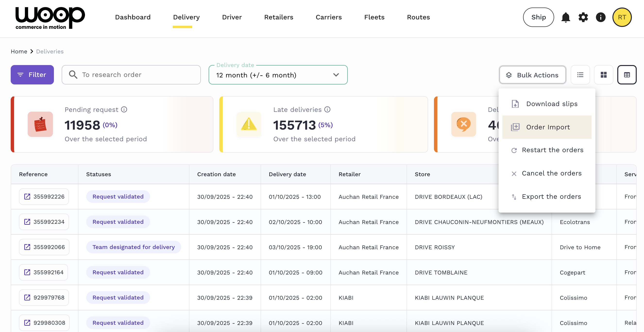Open order 929979768 via external link icon
644x332 pixels.
(27, 298)
